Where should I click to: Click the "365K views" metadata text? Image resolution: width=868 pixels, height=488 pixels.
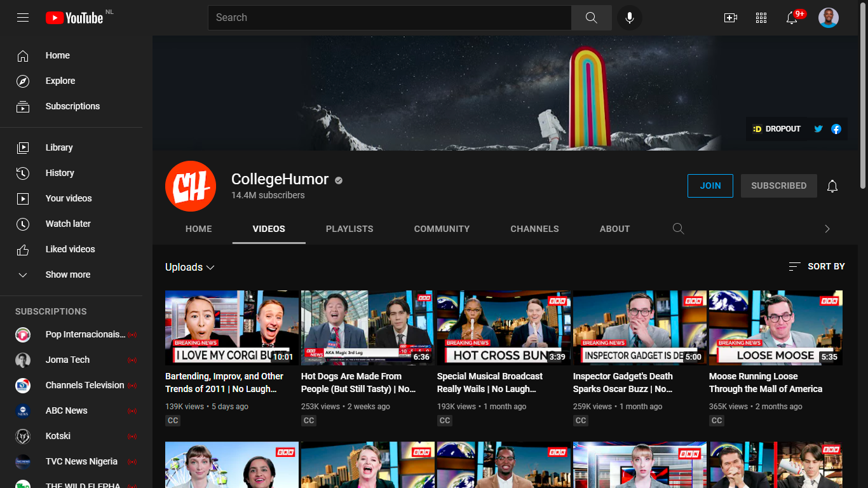pos(729,407)
